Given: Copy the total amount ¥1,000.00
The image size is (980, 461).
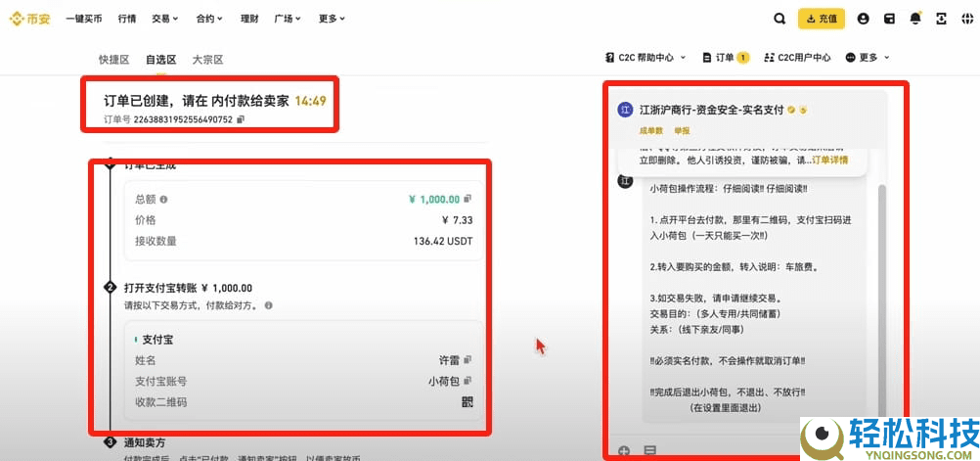Looking at the screenshot, I should 468,199.
